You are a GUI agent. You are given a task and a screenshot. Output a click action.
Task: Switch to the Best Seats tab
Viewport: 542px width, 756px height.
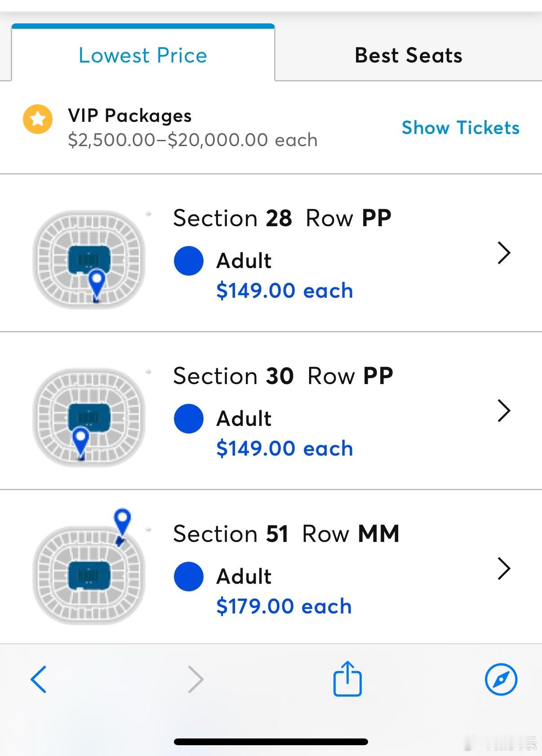(408, 55)
